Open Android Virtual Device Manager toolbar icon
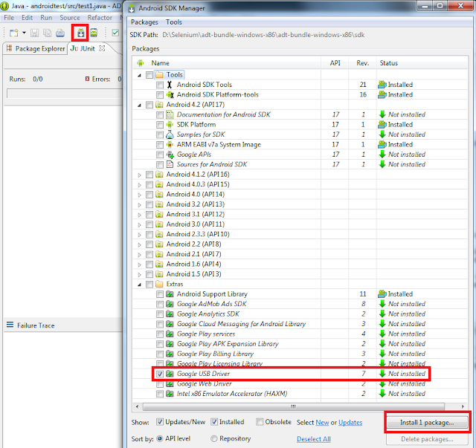This screenshot has width=476, height=448. click(94, 33)
